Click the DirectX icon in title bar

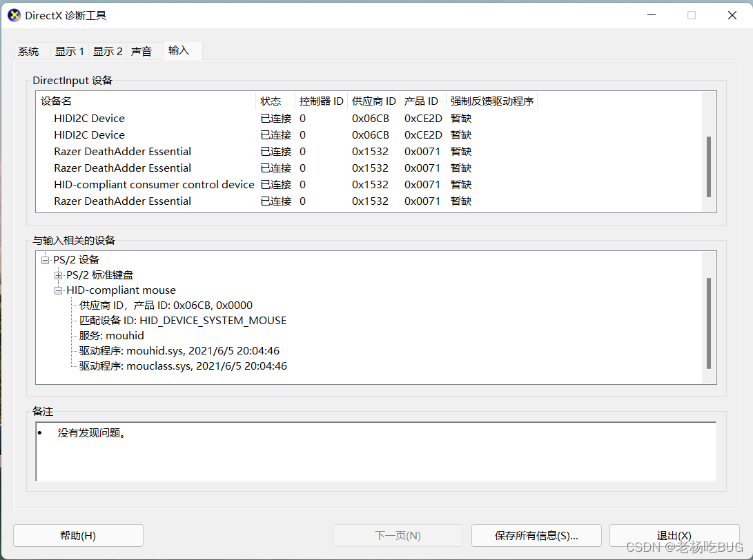(x=14, y=15)
